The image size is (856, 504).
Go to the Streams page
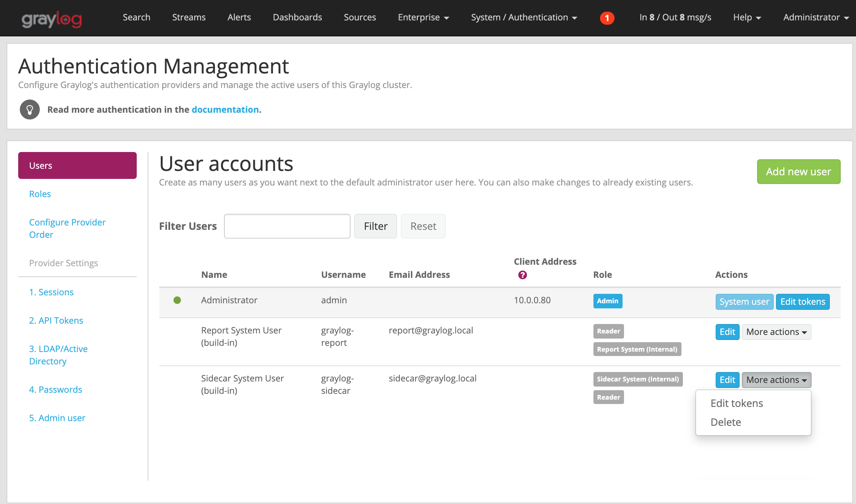click(x=189, y=17)
